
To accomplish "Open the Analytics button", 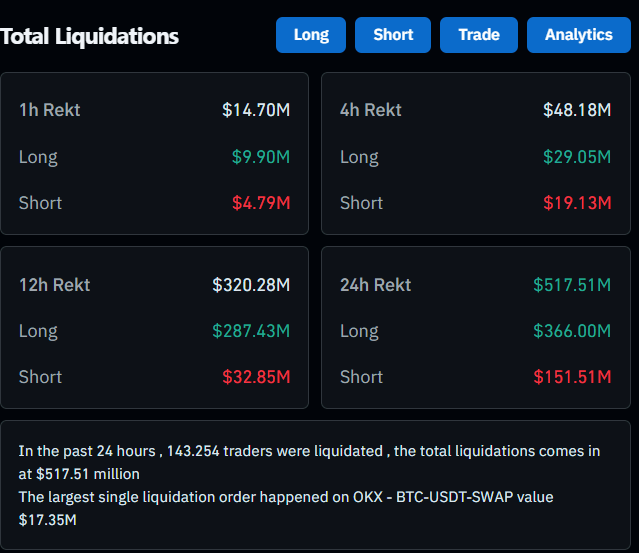I will (x=578, y=35).
